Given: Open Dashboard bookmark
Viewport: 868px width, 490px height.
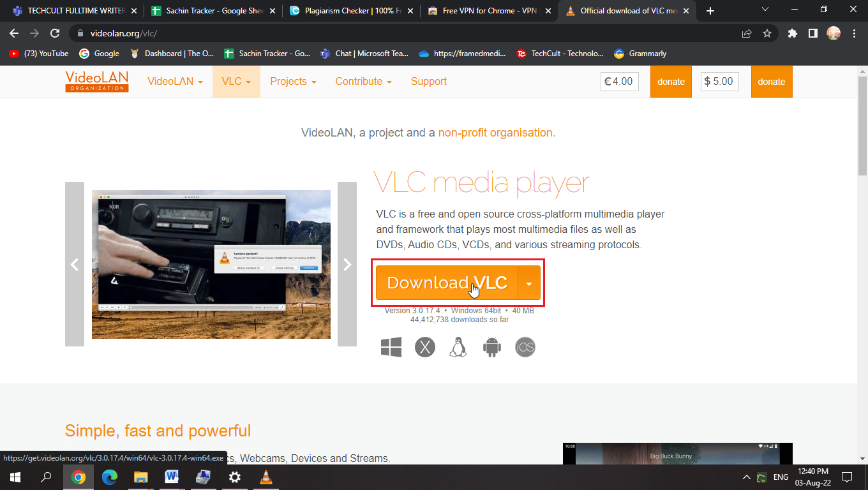Looking at the screenshot, I should [172, 54].
